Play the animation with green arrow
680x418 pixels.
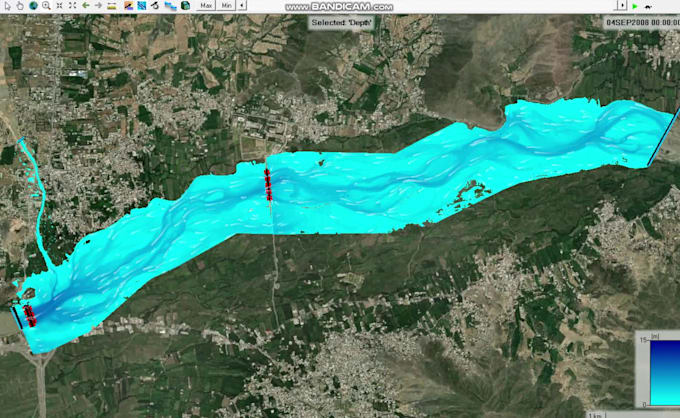click(635, 6)
